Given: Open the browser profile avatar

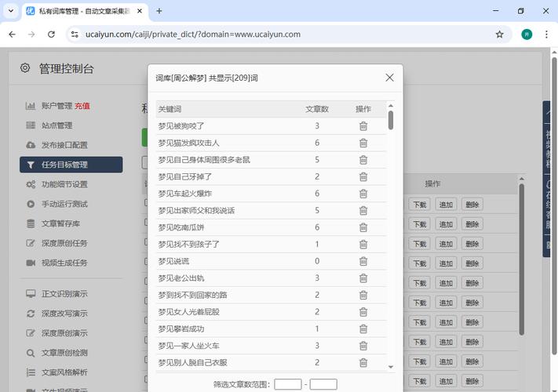Looking at the screenshot, I should pos(526,34).
